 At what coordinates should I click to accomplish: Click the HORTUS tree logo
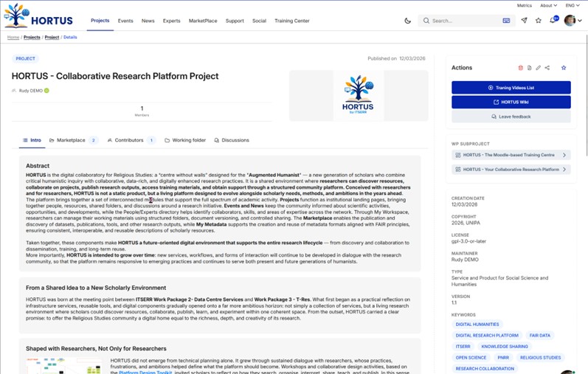pos(38,16)
